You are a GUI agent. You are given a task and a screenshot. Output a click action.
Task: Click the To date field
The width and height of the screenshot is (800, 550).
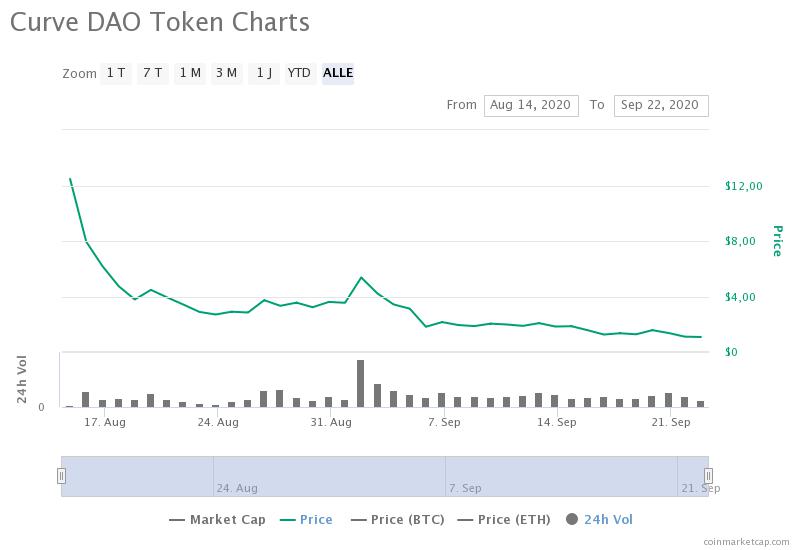click(x=661, y=105)
